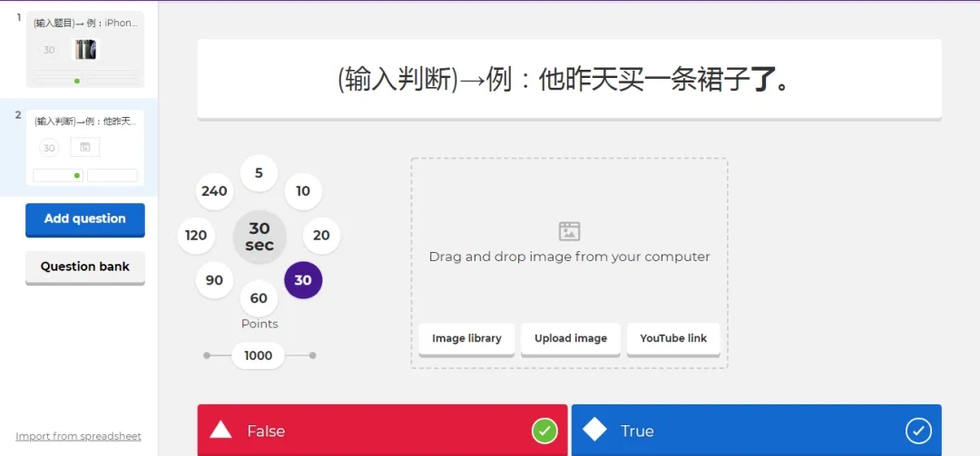This screenshot has width=980, height=456.
Task: Choose the 120 seconds timer option
Action: coord(196,236)
